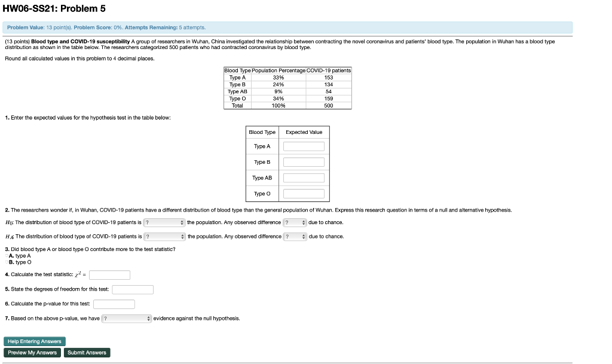This screenshot has width=612, height=364.
Task: Click the degrees of freedom input box
Action: coord(132,290)
